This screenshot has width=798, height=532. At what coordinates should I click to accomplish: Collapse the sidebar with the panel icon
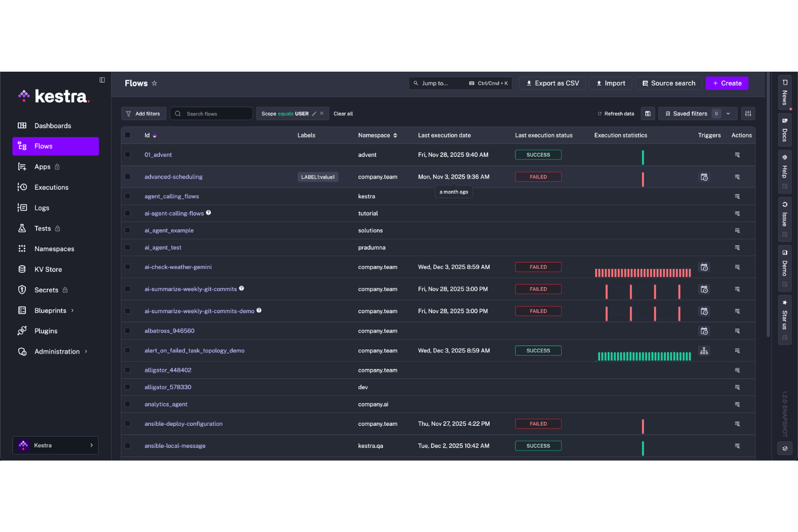tap(102, 80)
